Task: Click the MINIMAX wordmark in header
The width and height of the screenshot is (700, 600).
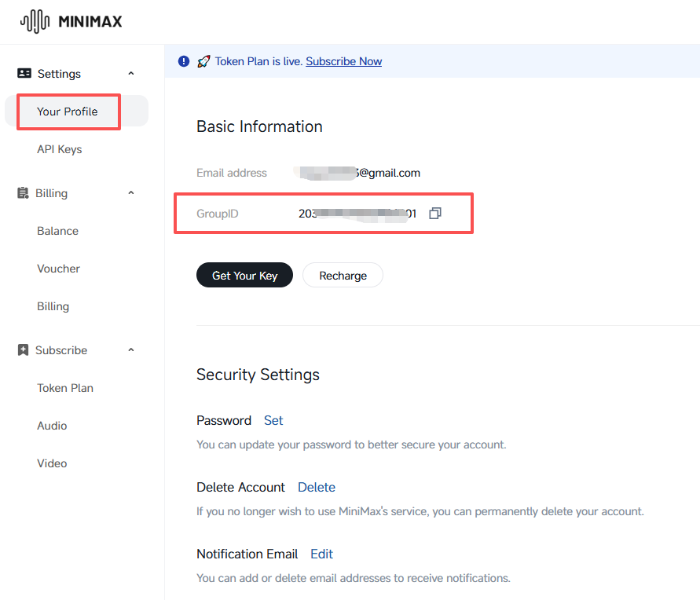Action: (90, 21)
